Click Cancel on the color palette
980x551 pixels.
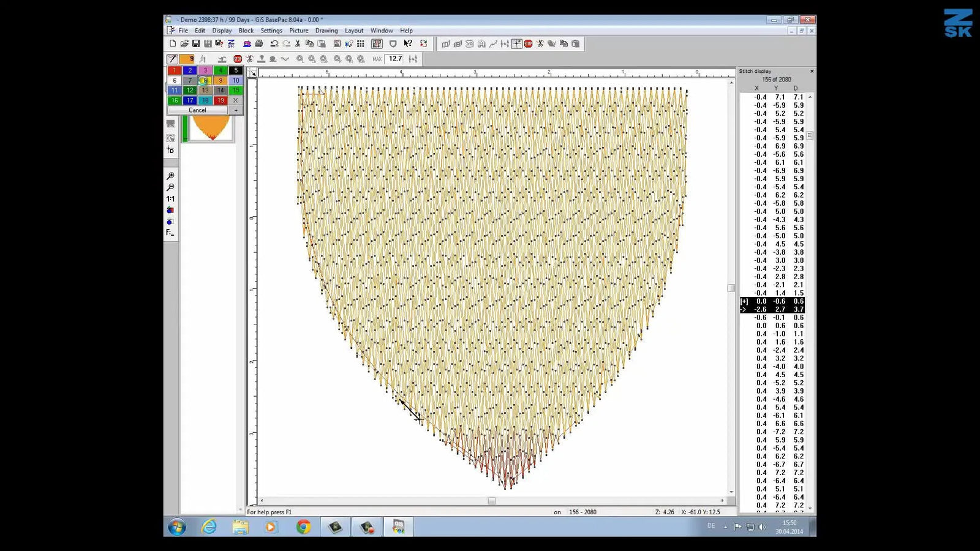[197, 110]
